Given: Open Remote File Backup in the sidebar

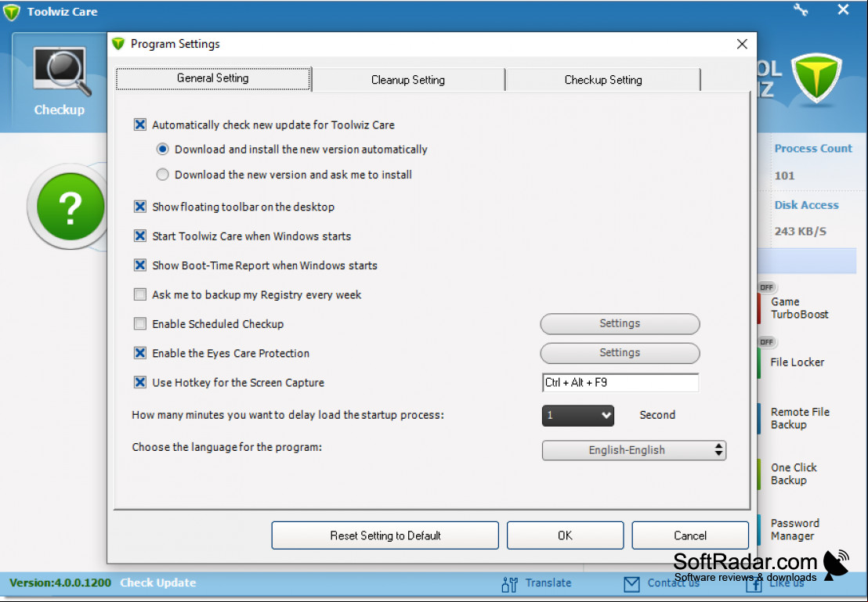Looking at the screenshot, I should (x=800, y=418).
